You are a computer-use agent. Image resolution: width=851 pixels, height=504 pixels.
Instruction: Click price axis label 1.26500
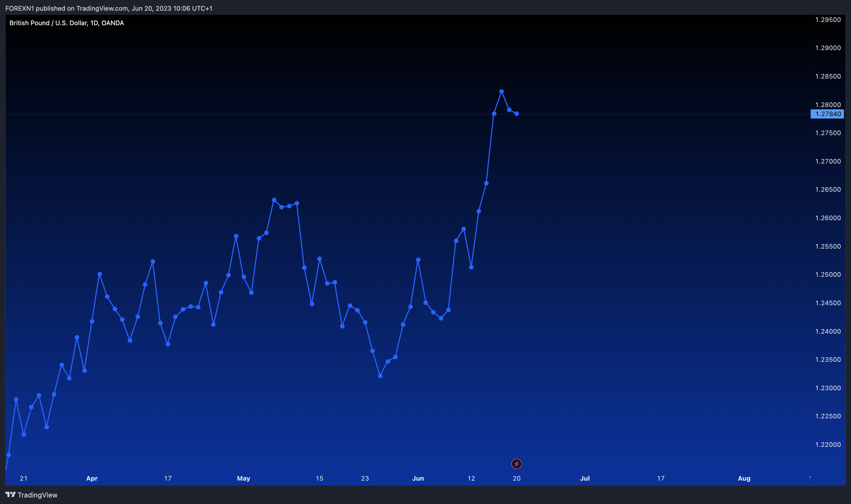click(828, 190)
